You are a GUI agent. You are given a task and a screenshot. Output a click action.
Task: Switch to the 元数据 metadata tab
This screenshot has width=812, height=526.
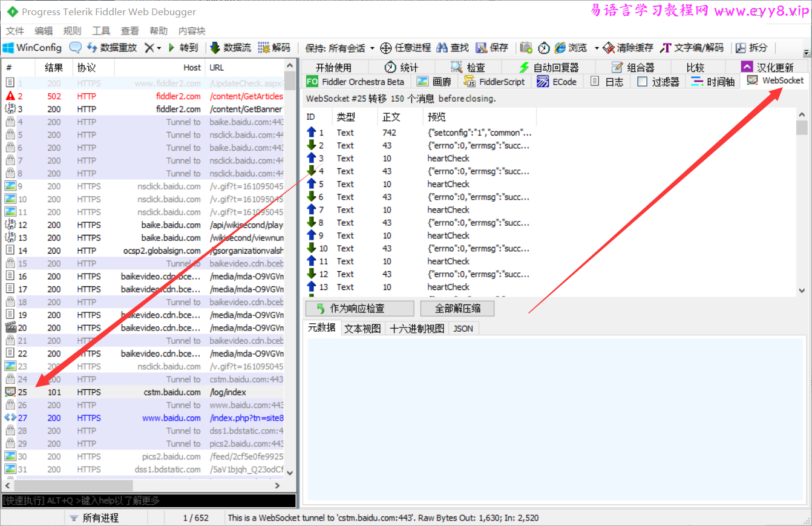tap(321, 328)
